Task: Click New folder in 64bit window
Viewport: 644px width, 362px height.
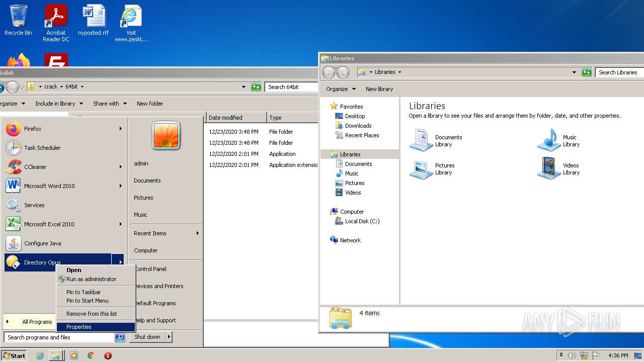Action: click(x=150, y=104)
